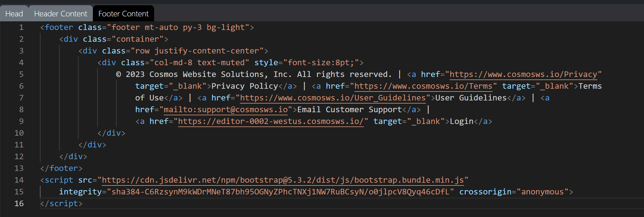
Task: Click the "anonymous" crossorigin value
Action: tap(542, 192)
